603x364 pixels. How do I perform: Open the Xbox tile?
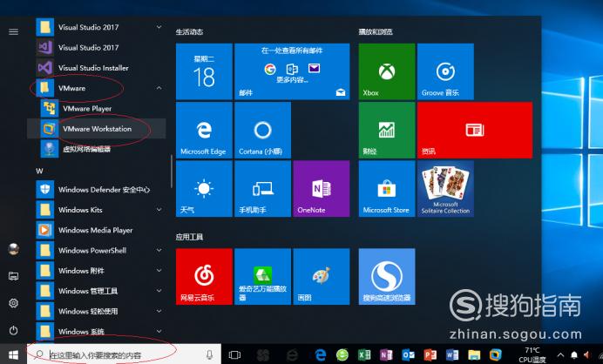387,71
